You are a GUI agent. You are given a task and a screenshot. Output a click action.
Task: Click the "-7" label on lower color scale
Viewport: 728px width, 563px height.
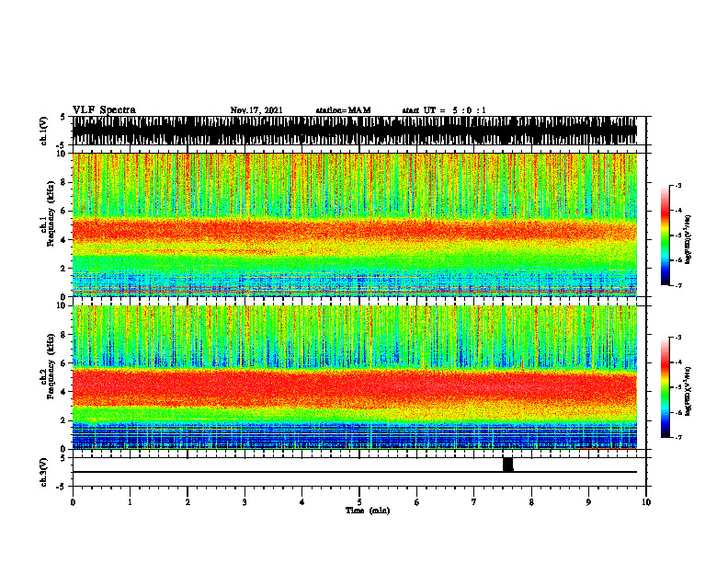click(x=678, y=438)
